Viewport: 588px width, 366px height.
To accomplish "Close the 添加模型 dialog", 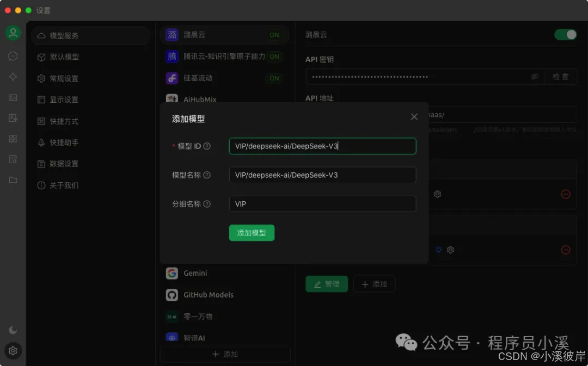I will click(x=414, y=117).
